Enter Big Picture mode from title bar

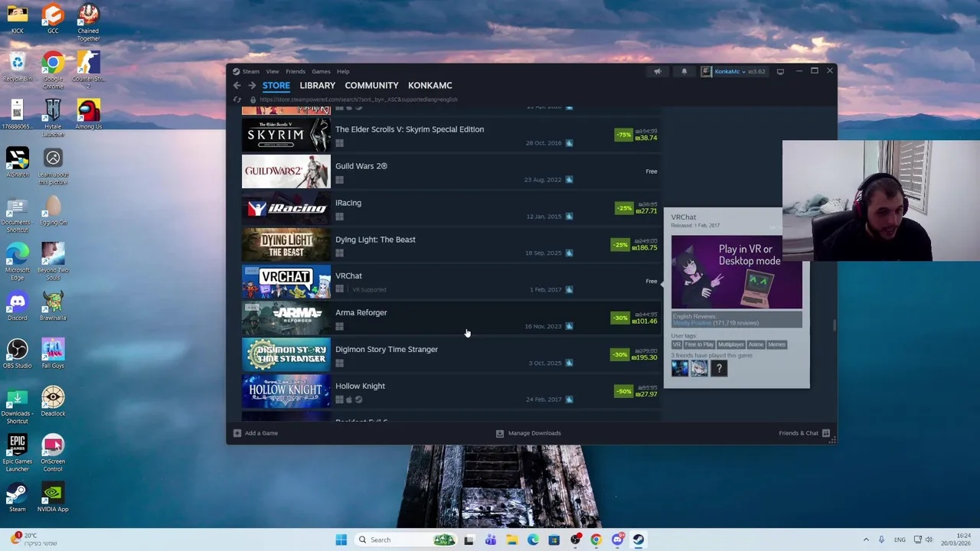tap(780, 71)
